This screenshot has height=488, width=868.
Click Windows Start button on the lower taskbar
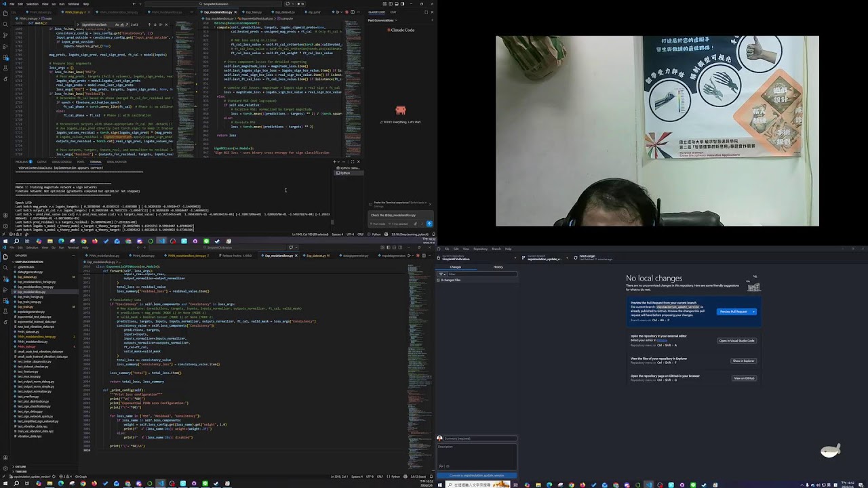pos(5,483)
